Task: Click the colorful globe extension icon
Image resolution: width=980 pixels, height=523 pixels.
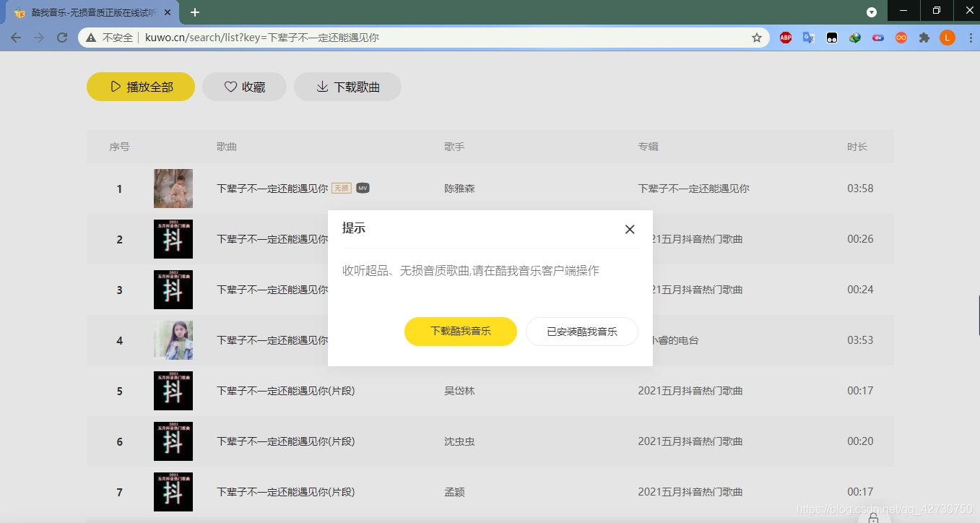Action: click(855, 38)
